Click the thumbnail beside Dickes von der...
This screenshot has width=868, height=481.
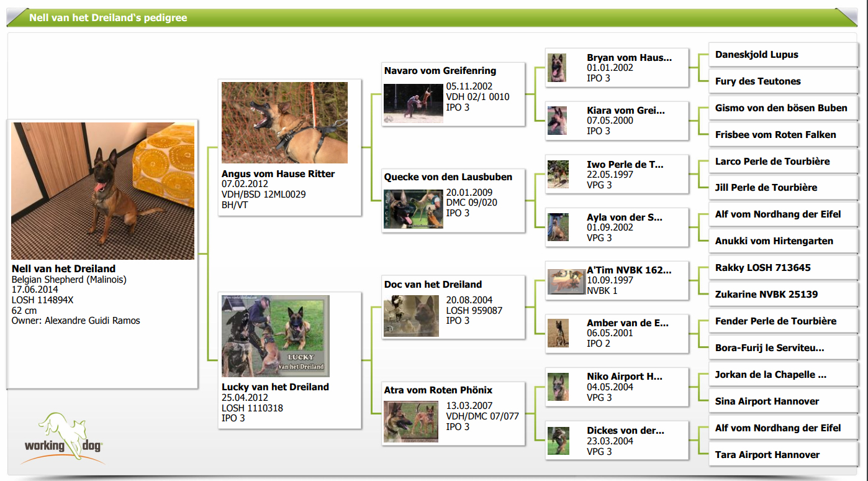(558, 441)
